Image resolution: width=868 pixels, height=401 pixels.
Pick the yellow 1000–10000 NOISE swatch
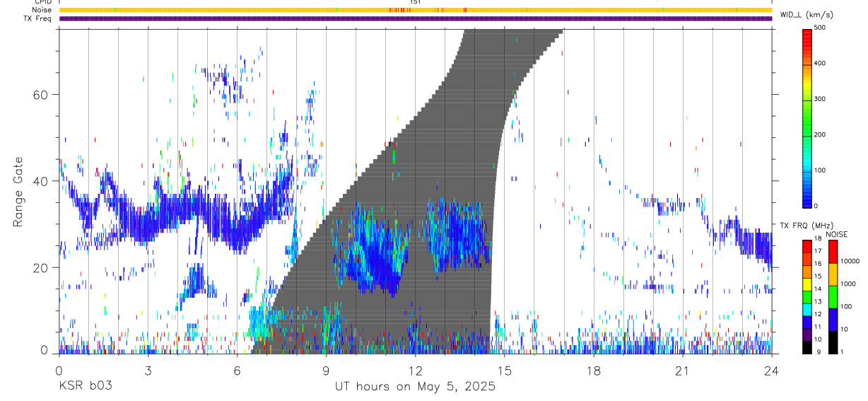833,274
